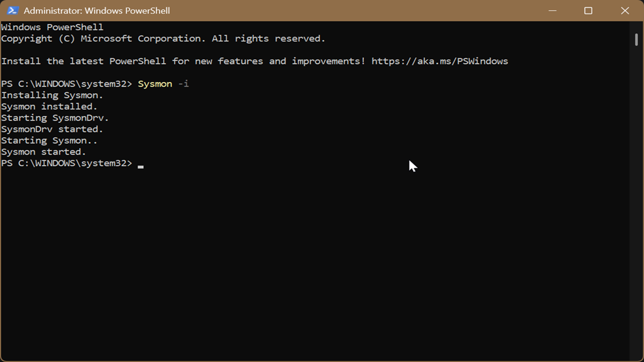Minimize the PowerShell window
644x362 pixels.
point(552,11)
